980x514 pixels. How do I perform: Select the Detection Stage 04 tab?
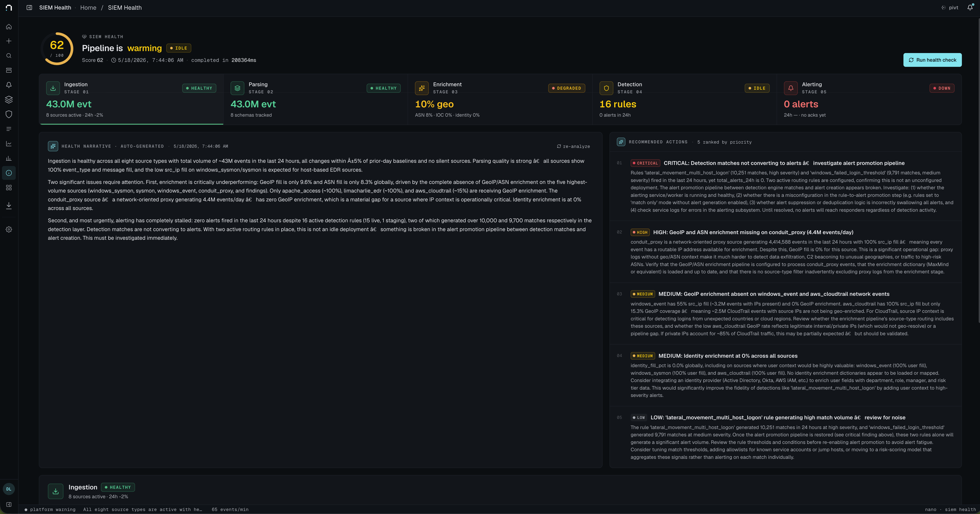(x=684, y=99)
